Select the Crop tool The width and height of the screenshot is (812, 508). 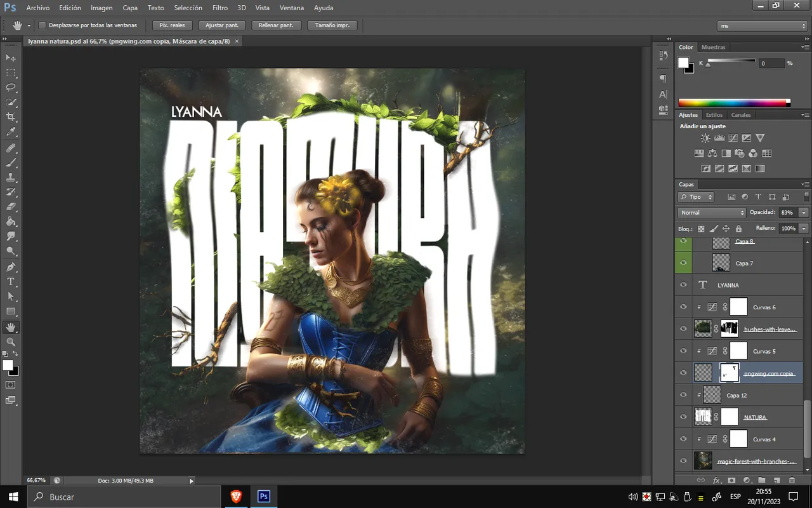point(11,117)
